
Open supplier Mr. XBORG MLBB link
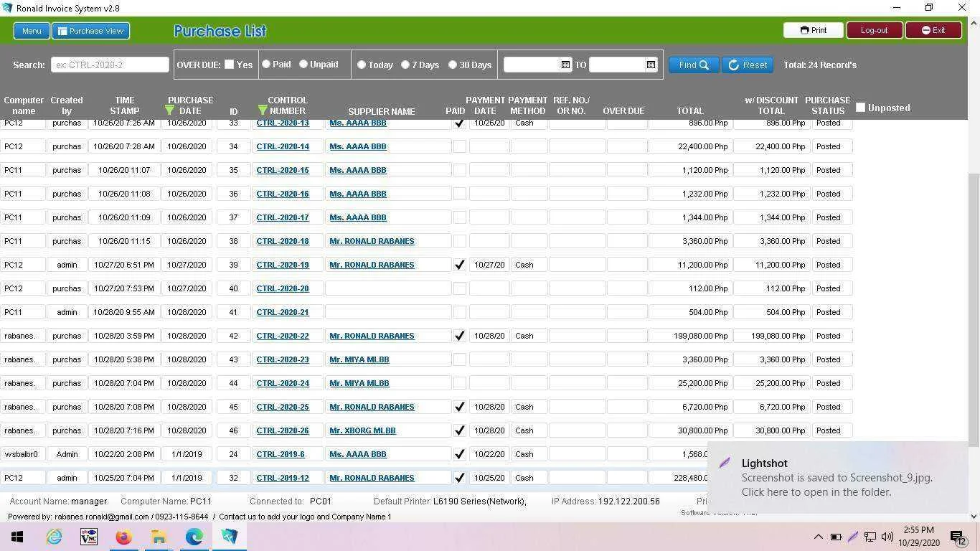pos(362,430)
